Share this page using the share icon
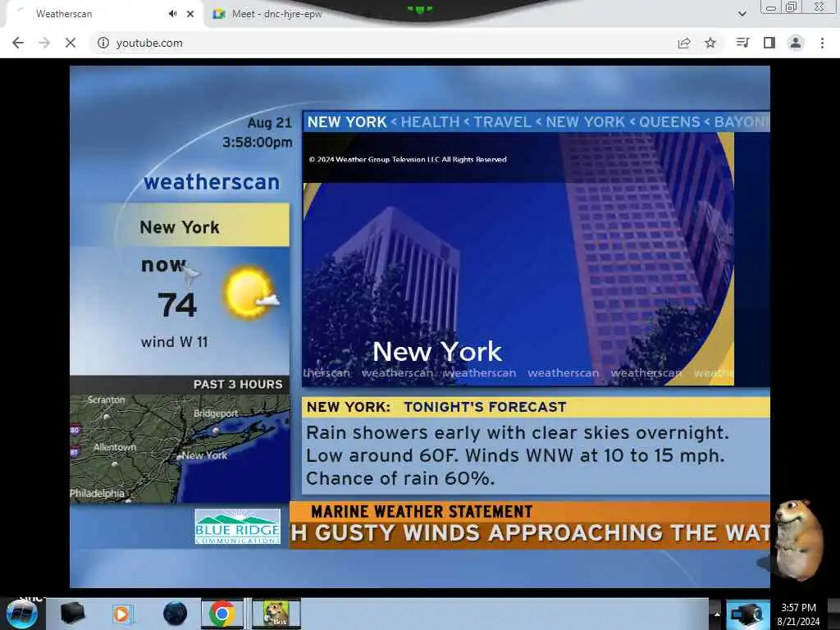This screenshot has width=840, height=630. [684, 43]
